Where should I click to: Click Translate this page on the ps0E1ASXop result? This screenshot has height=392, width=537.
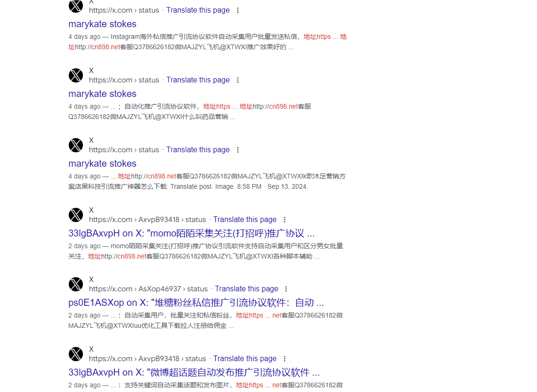click(246, 288)
